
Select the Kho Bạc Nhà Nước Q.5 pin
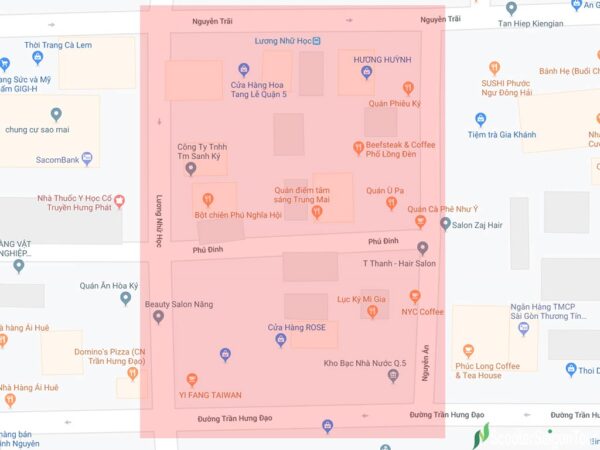(393, 377)
